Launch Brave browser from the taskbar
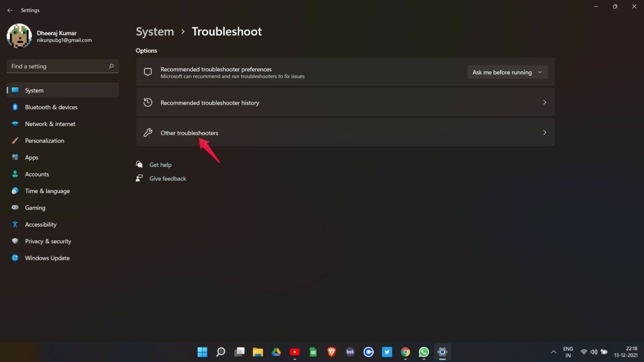The height and width of the screenshot is (362, 644). pos(332,352)
